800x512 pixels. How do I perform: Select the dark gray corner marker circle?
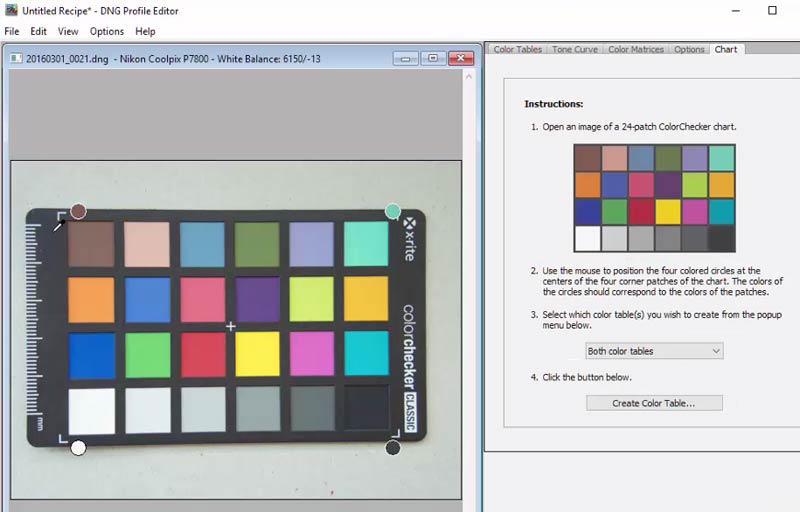(x=392, y=448)
